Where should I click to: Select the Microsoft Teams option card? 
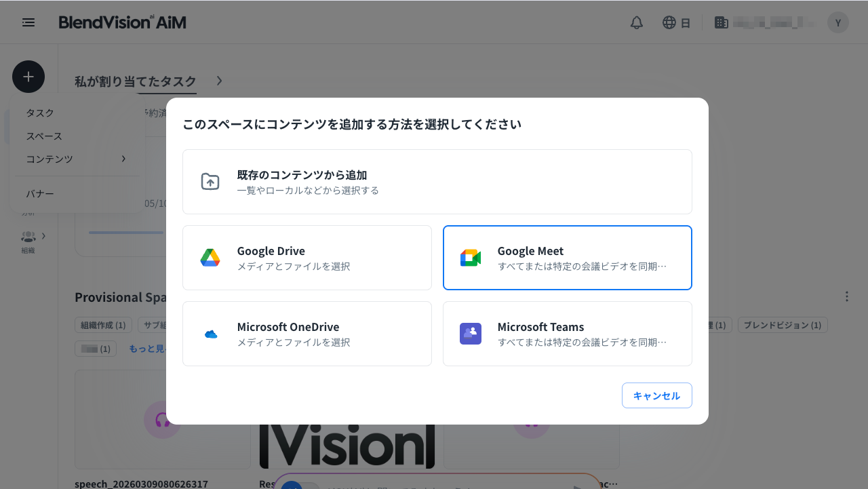tap(568, 334)
